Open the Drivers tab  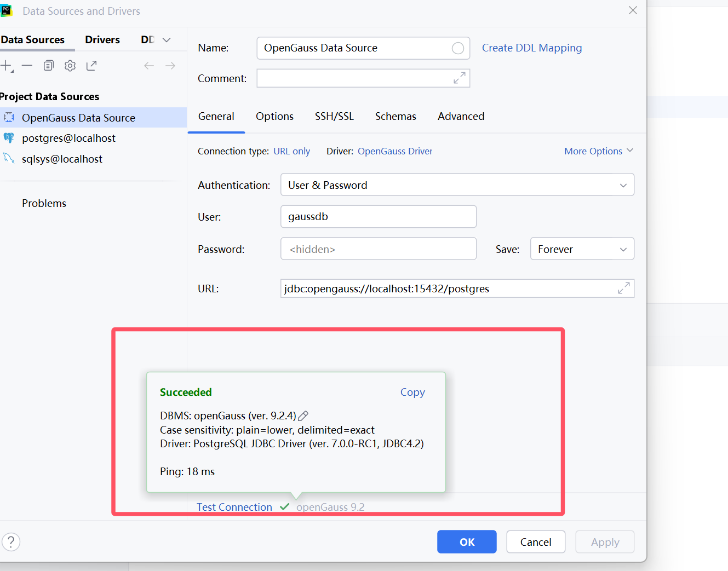click(x=102, y=39)
